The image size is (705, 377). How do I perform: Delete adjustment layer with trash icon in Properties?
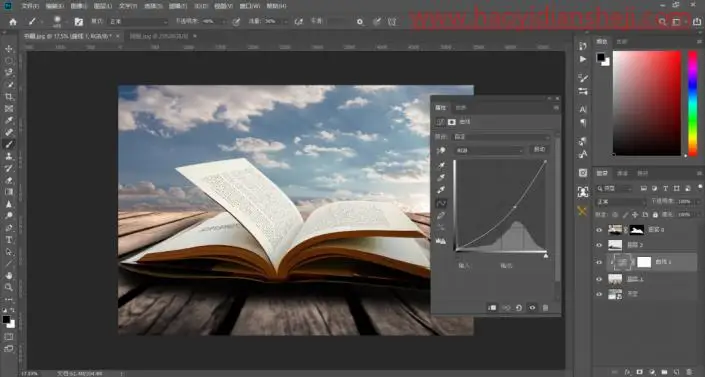[545, 308]
